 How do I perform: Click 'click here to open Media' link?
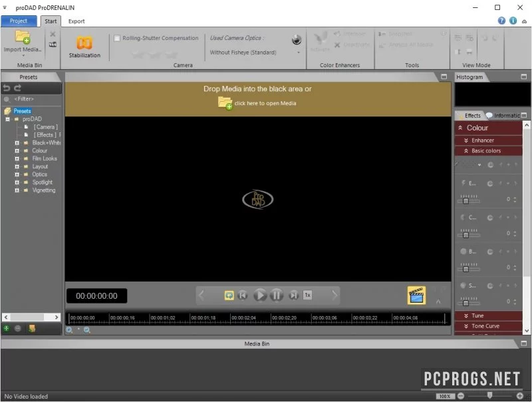(x=265, y=103)
